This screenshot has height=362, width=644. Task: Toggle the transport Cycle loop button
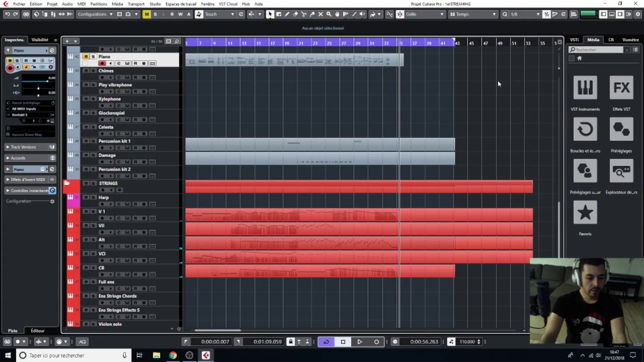click(326, 342)
